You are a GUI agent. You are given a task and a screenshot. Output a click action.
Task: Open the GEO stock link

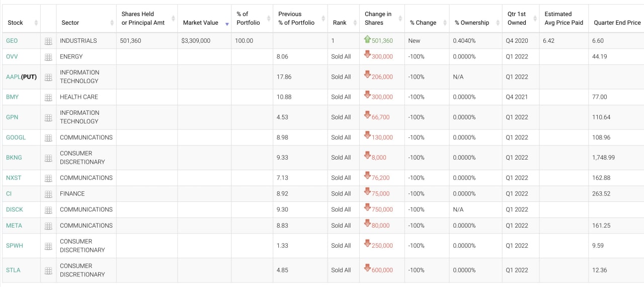coord(12,41)
